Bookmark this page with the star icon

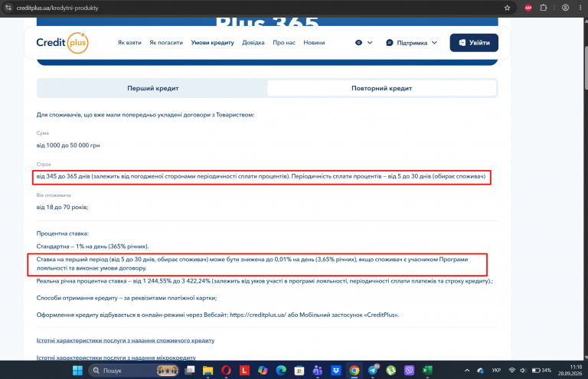(x=507, y=8)
